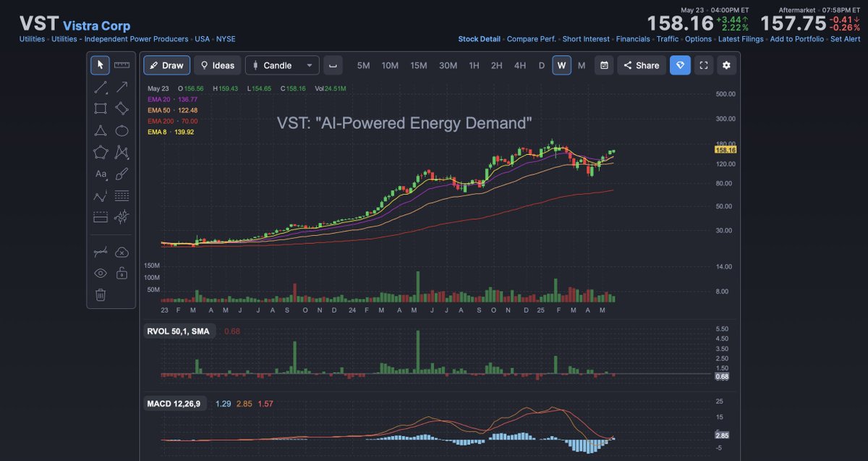Screen dimensions: 868x461
Task: Open the go-to-date calendar icon
Action: (x=604, y=65)
